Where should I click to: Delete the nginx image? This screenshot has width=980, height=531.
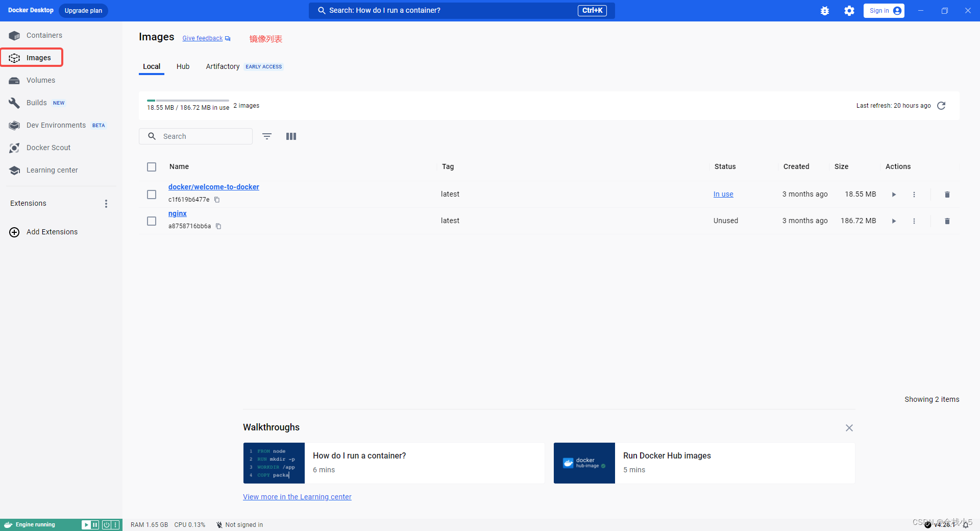click(x=947, y=221)
